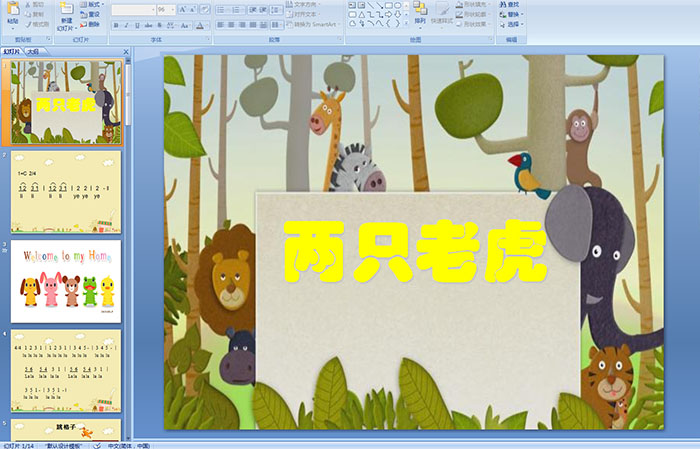Click the Increase Font Size icon

click(x=177, y=9)
